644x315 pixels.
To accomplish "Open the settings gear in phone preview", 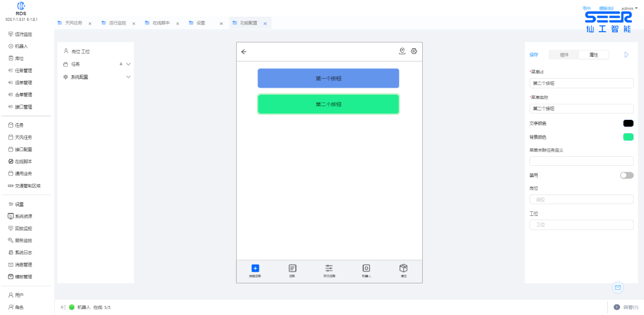I will (414, 51).
